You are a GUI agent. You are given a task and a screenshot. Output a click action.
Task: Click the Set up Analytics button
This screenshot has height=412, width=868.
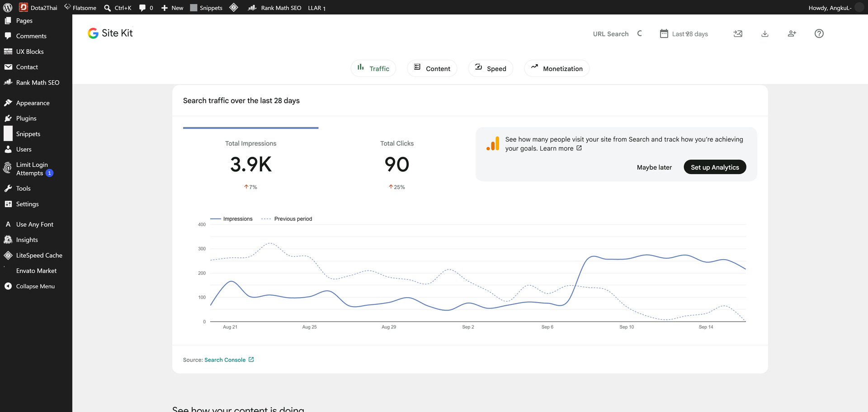coord(715,167)
